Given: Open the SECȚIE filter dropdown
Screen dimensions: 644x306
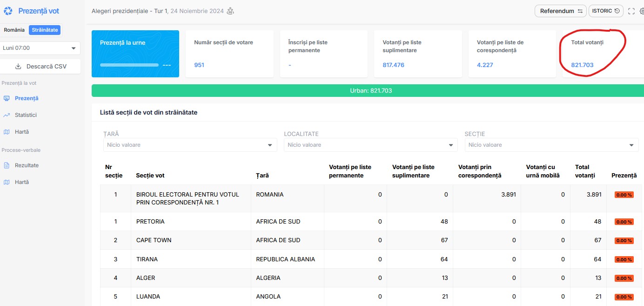Looking at the screenshot, I should (x=551, y=145).
